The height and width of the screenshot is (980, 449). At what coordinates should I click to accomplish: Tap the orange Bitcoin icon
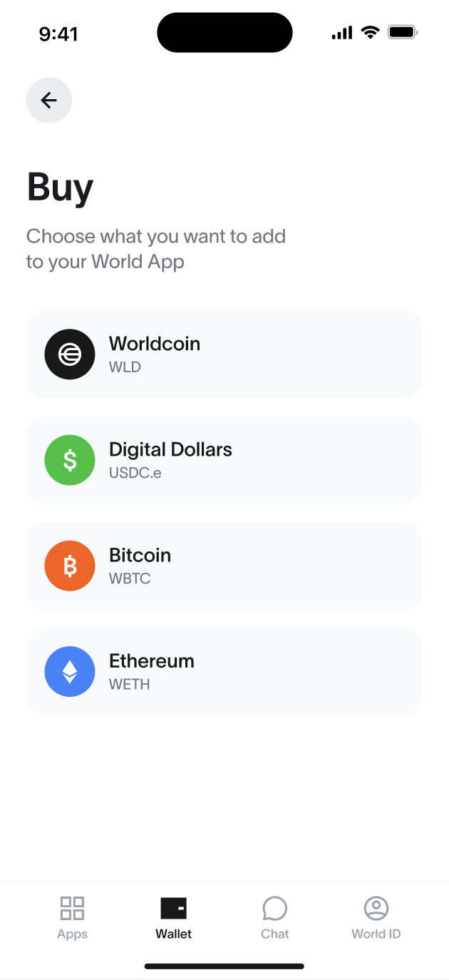(70, 566)
